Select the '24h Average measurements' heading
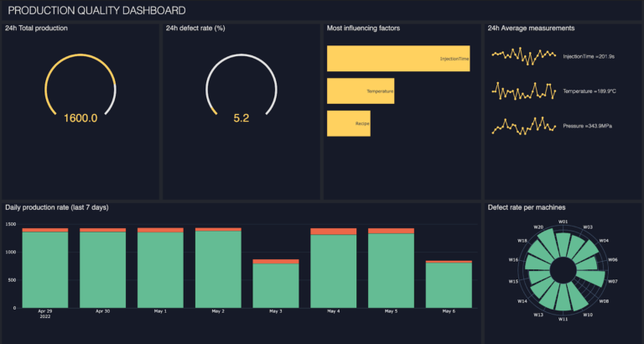This screenshot has width=644, height=344. point(531,29)
